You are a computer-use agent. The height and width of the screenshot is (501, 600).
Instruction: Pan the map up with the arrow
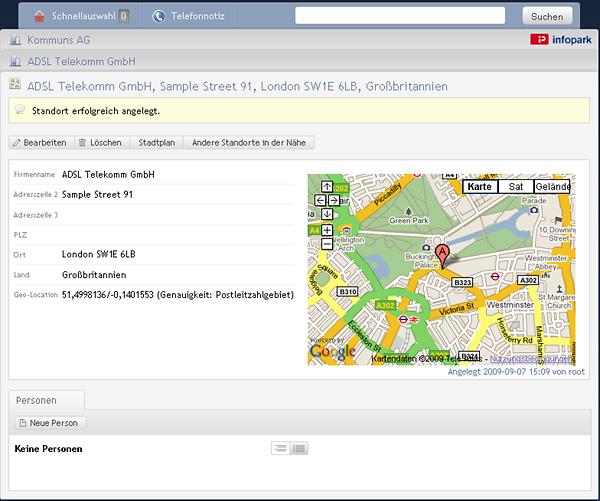327,187
